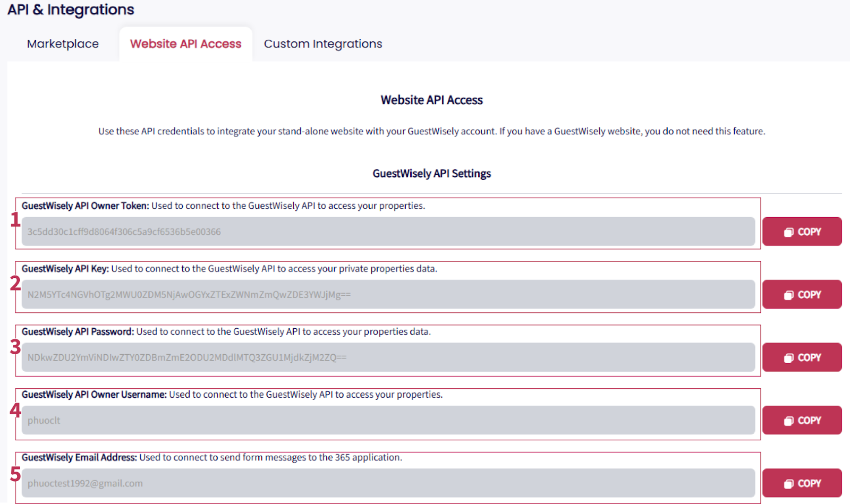Click the phuoclt username field

[x=388, y=420]
